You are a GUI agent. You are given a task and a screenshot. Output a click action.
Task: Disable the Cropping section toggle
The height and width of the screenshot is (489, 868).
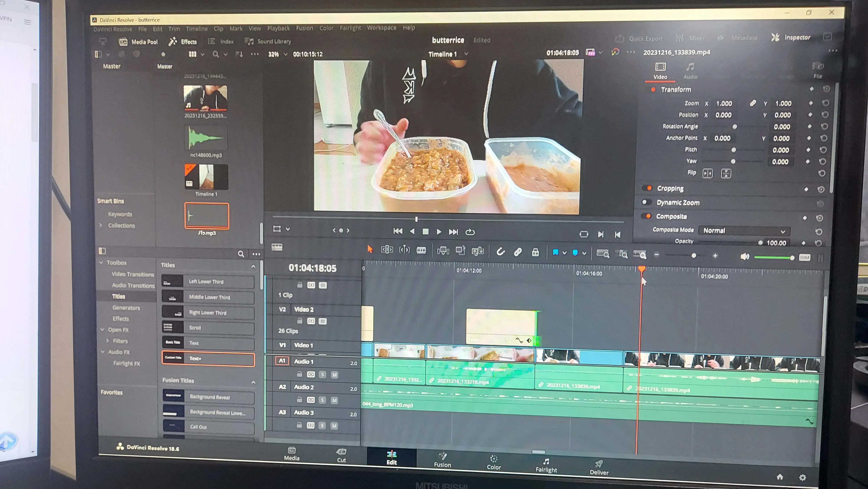647,188
